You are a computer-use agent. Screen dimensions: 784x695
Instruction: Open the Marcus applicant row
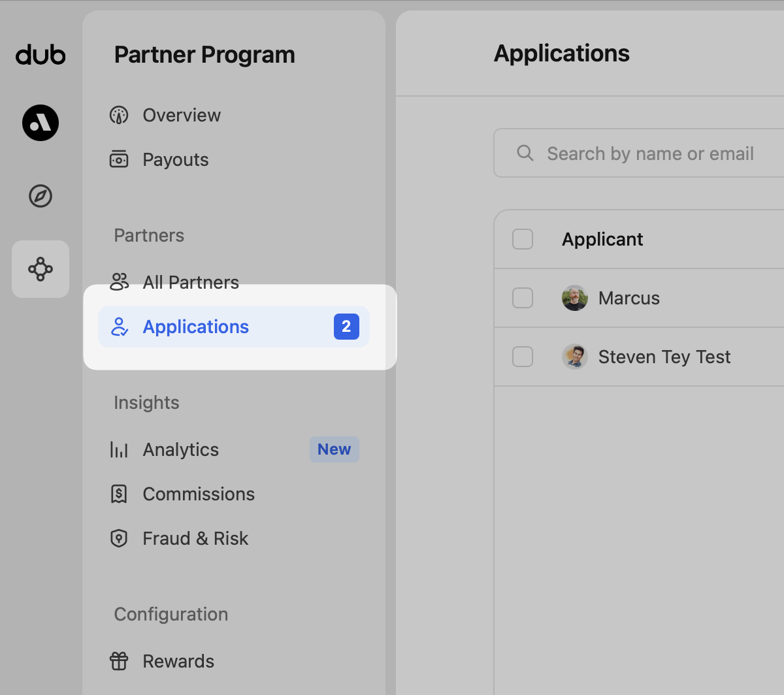point(639,298)
